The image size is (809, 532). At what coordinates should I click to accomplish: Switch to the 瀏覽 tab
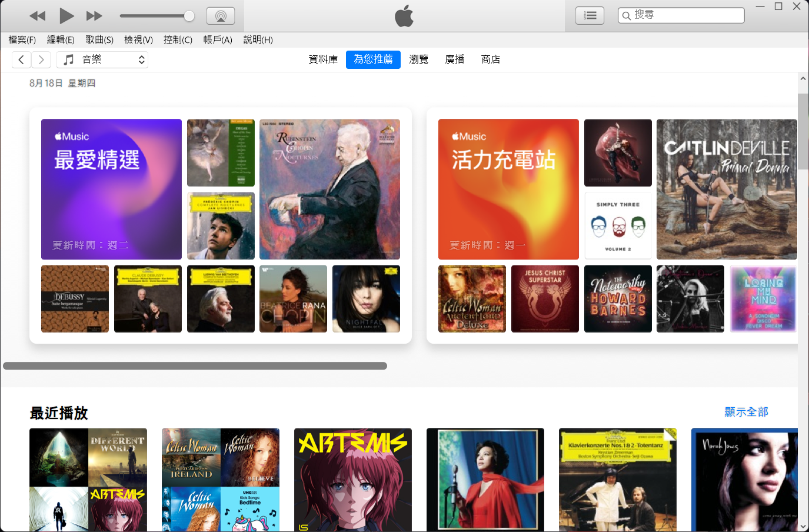tap(418, 59)
